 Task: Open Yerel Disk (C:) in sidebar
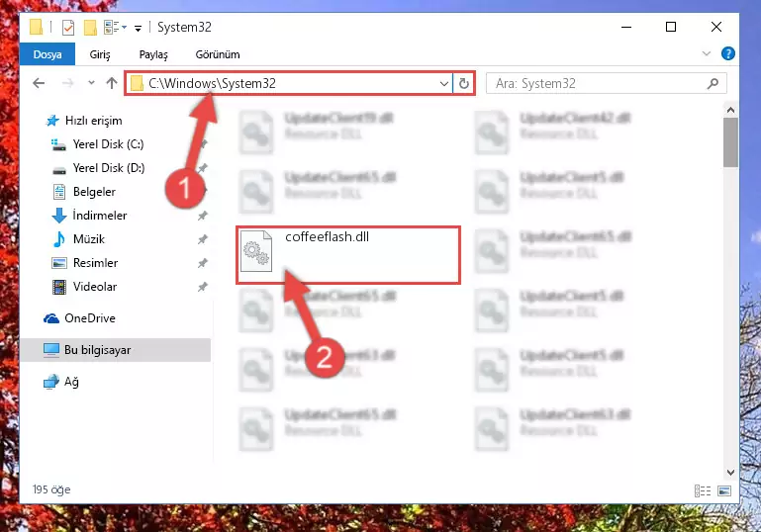[108, 144]
